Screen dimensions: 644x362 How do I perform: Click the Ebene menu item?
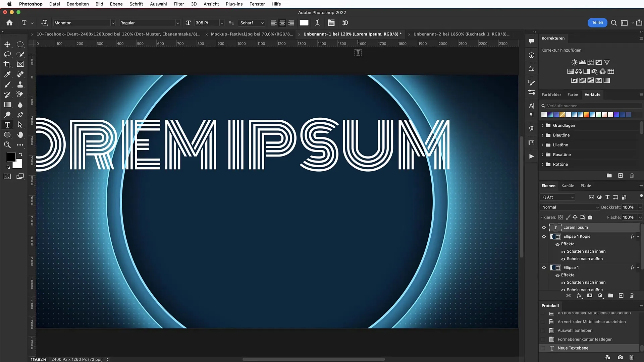116,4
